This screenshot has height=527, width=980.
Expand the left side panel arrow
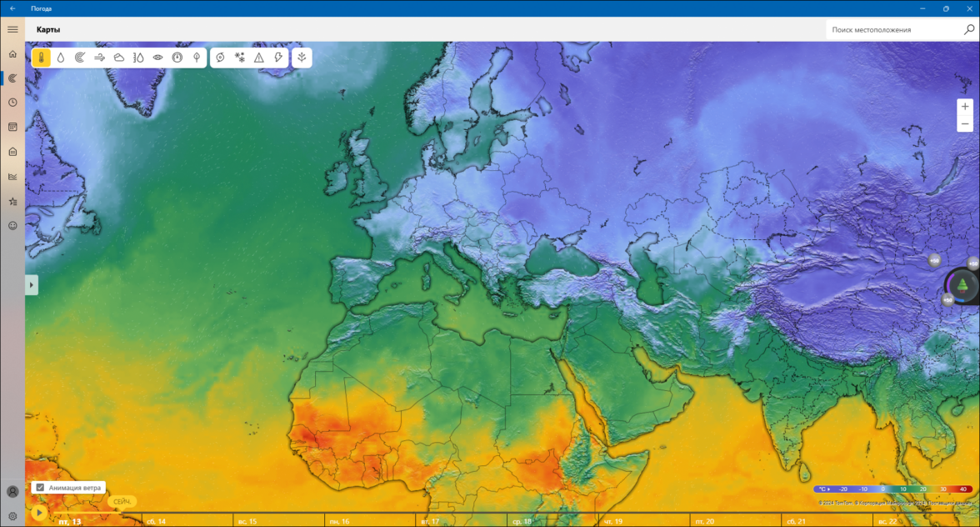32,285
